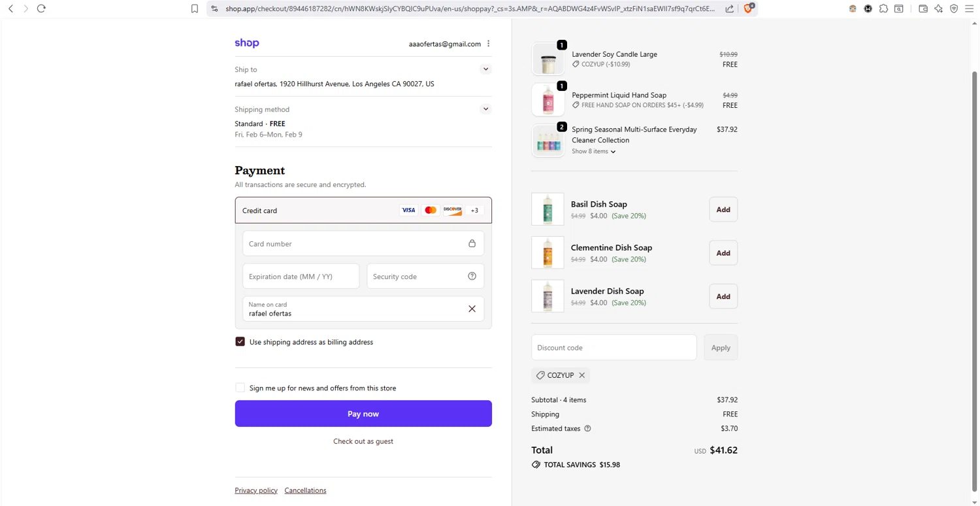Bookmark this page with bookmark icon
The height and width of the screenshot is (506, 980).
point(195,8)
